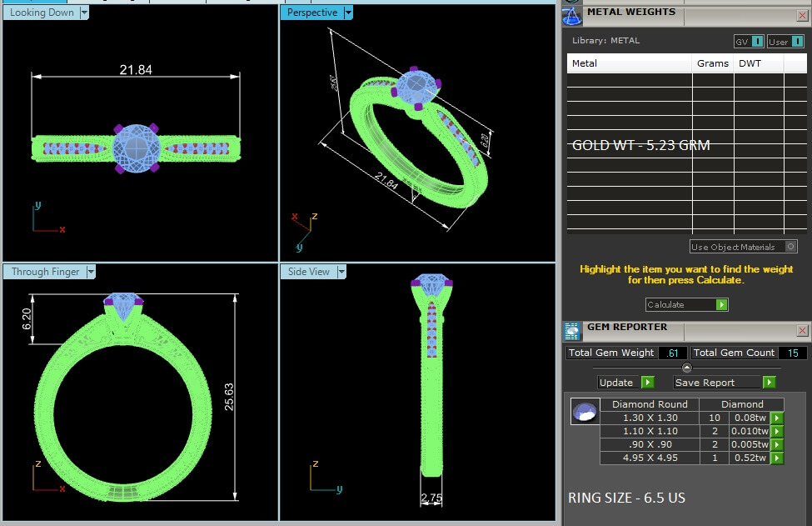Enable Use Object Materials option
This screenshot has width=812, height=526.
791,247
